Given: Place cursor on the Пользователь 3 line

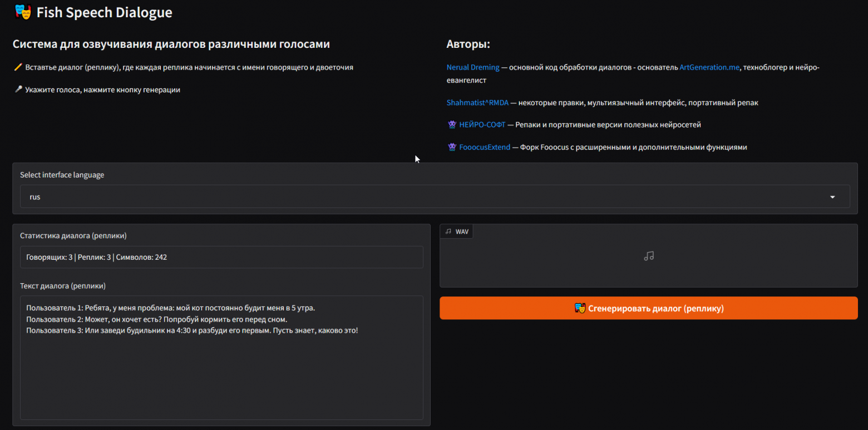Looking at the screenshot, I should tap(192, 330).
